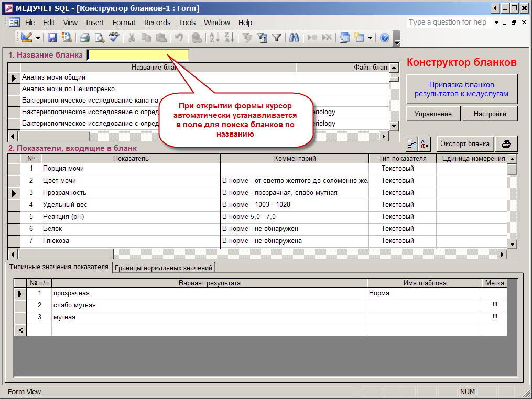This screenshot has height=399, width=532.
Task: Click the Cut scissors icon
Action: 132,38
